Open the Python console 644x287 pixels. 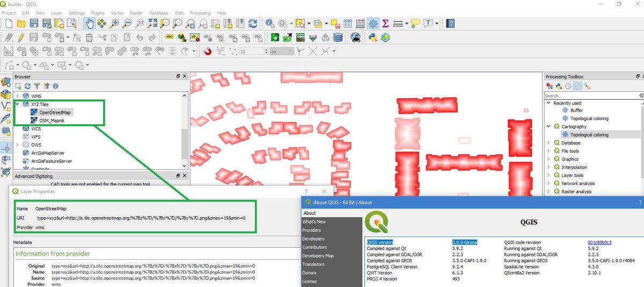tap(372, 38)
